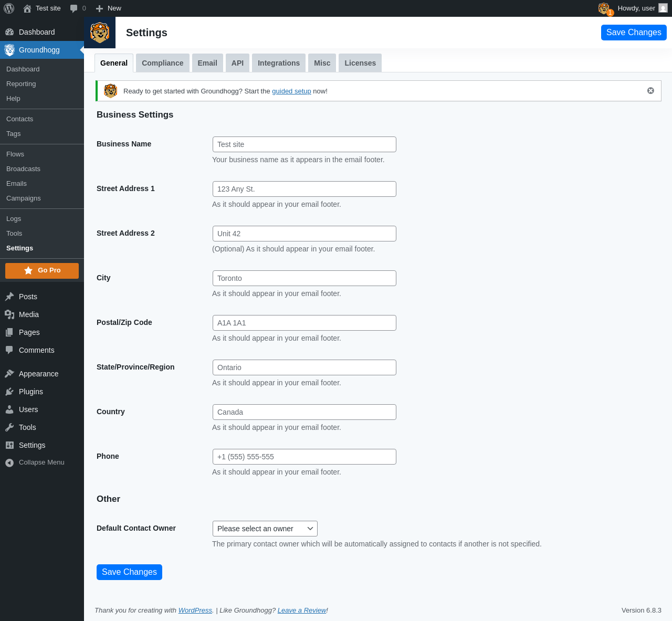The width and height of the screenshot is (672, 621).
Task: Focus the Postal/Zip Code field
Action: pyautogui.click(x=304, y=323)
